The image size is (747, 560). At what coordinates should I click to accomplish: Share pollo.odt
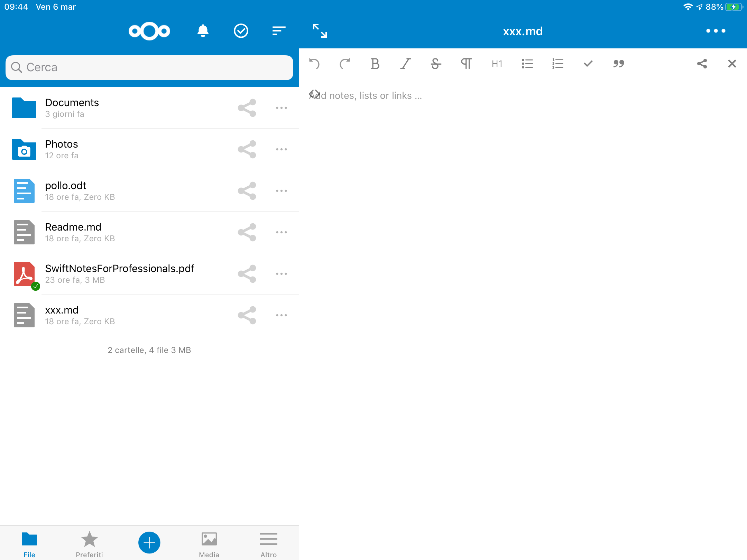(x=247, y=191)
